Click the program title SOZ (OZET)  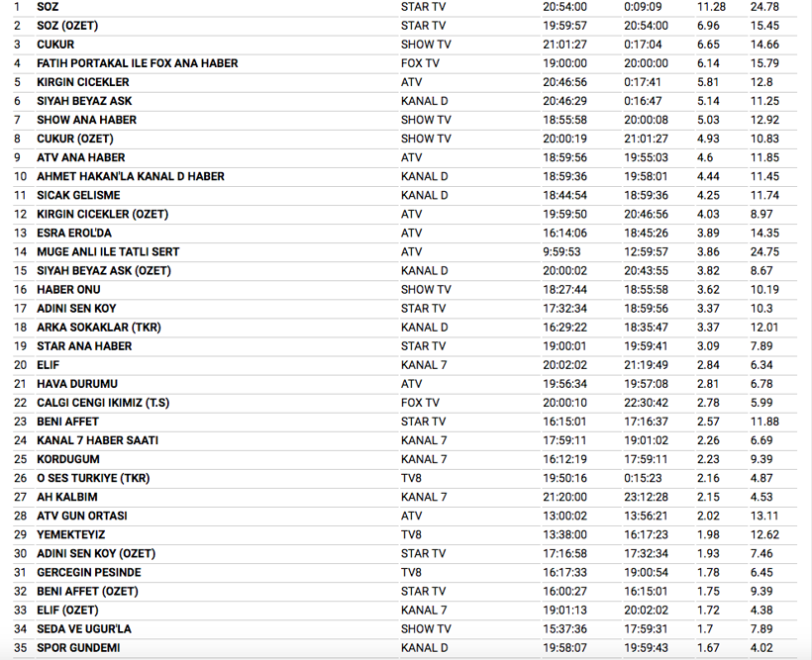[x=67, y=26]
